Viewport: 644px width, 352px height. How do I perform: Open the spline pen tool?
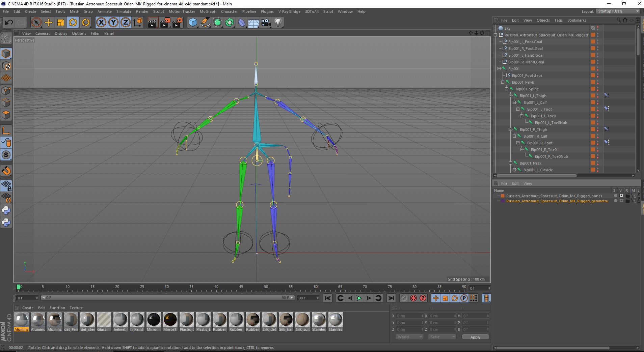tap(205, 23)
